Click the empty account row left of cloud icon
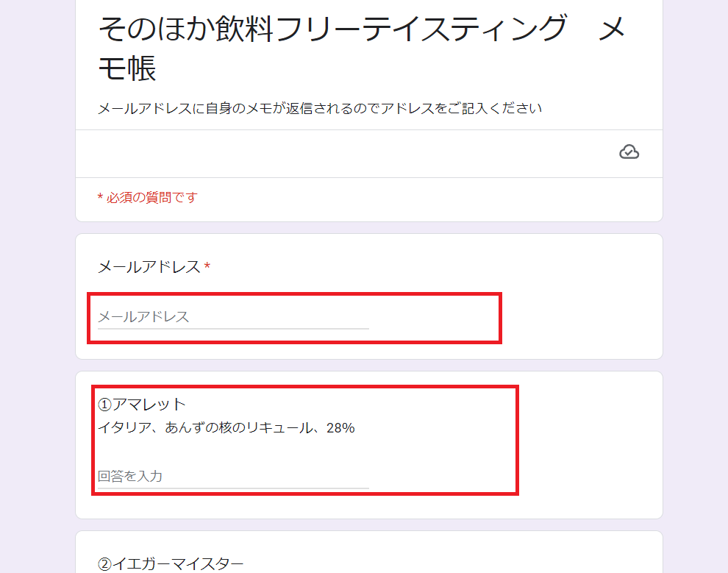 point(343,154)
